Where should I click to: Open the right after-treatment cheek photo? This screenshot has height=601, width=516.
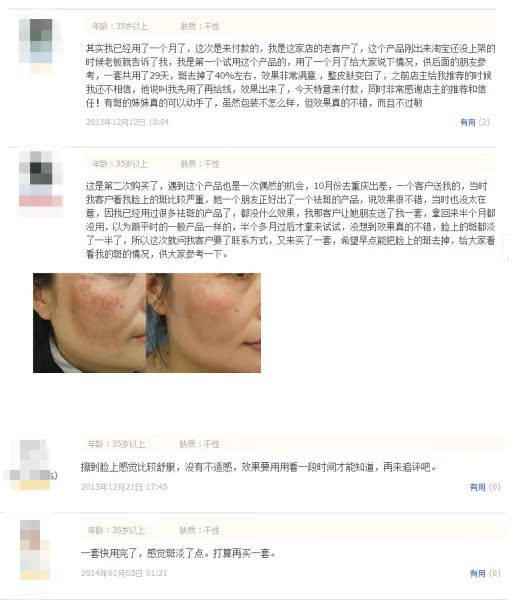pyautogui.click(x=204, y=323)
